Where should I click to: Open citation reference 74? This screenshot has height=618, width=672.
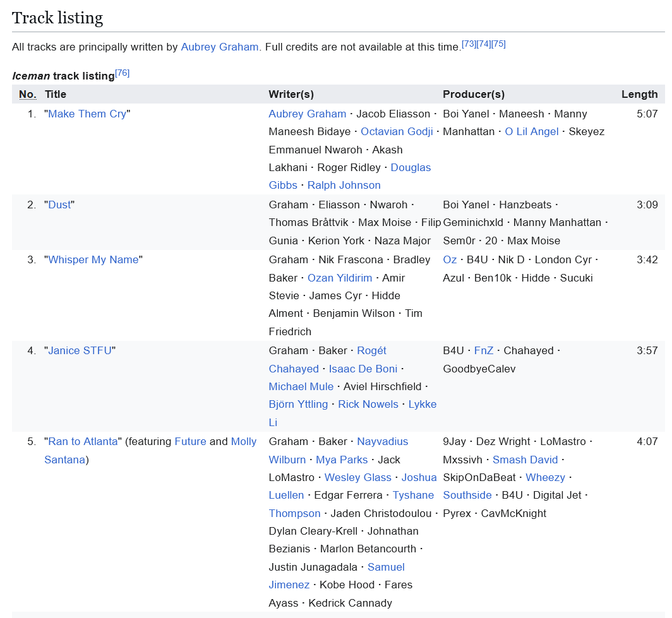[483, 44]
